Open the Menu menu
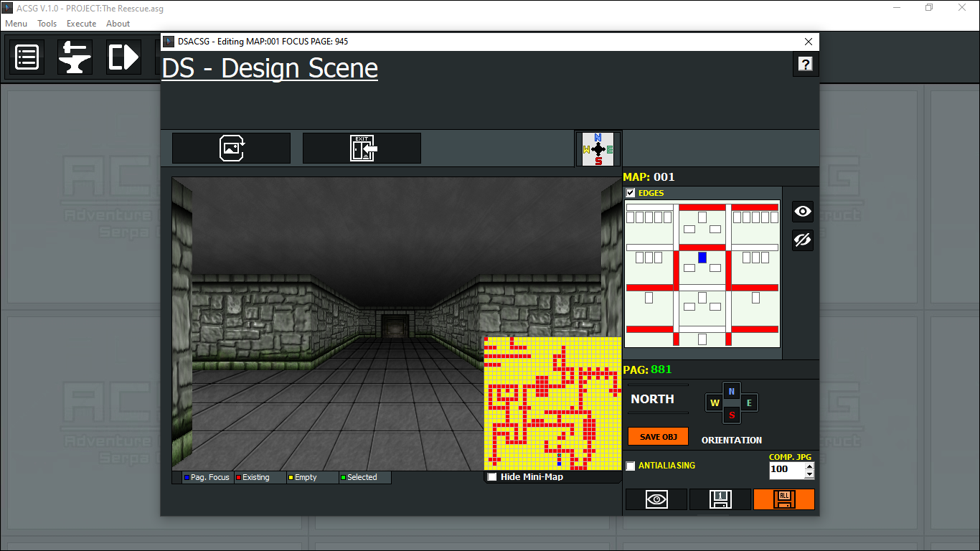Image resolution: width=980 pixels, height=551 pixels. coord(17,23)
